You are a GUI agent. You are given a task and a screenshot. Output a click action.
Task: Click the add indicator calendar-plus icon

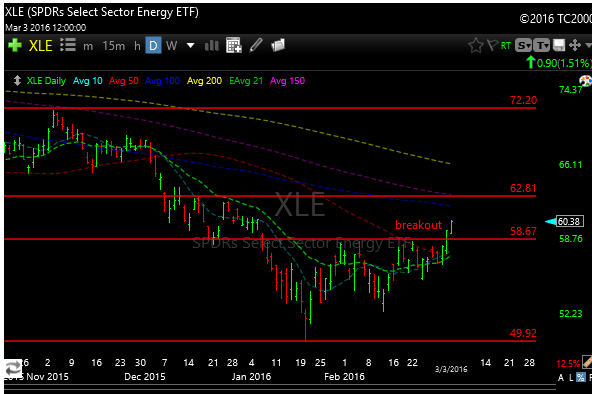click(234, 45)
